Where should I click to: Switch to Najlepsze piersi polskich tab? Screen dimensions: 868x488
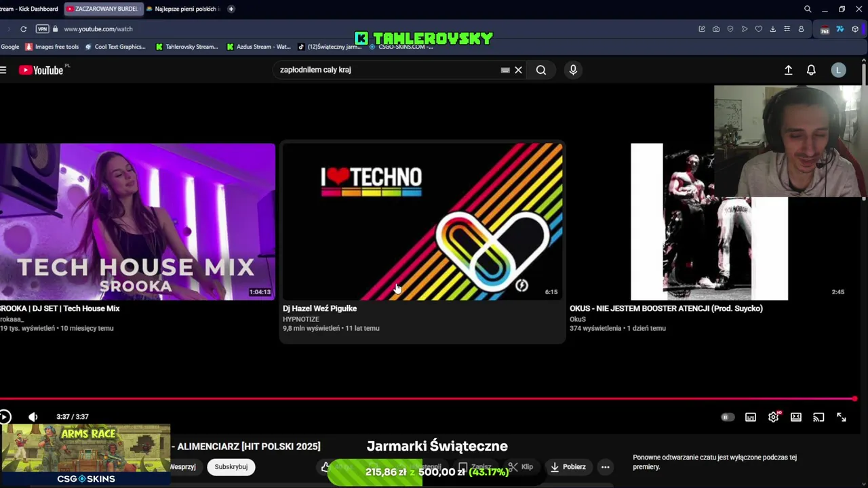(x=183, y=9)
